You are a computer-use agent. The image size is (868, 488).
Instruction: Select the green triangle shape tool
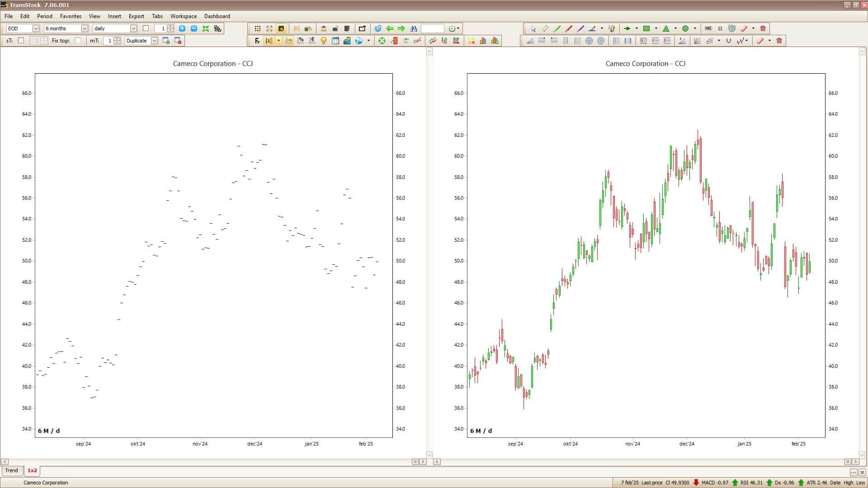[666, 28]
